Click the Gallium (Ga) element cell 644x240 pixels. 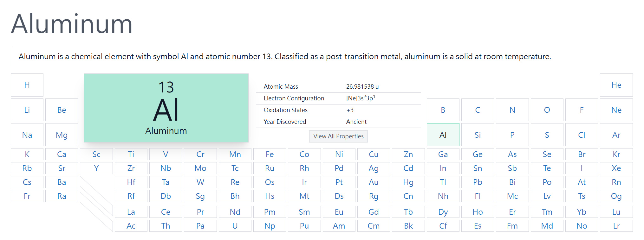443,154
